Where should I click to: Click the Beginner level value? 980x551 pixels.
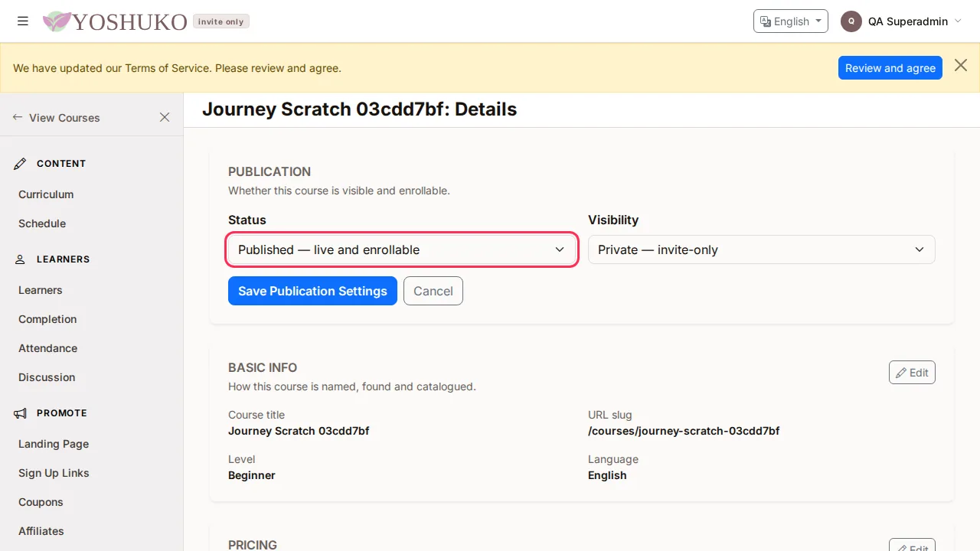pos(252,475)
